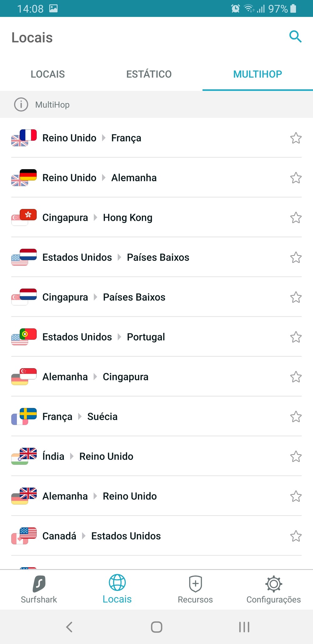Connect via Índia to Reino Unido

pyautogui.click(x=88, y=456)
